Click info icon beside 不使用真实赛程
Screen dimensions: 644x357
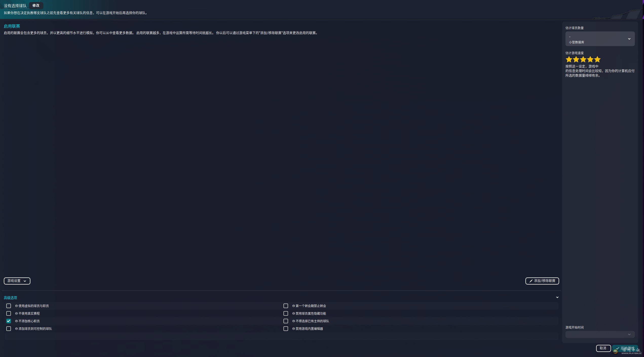point(16,313)
